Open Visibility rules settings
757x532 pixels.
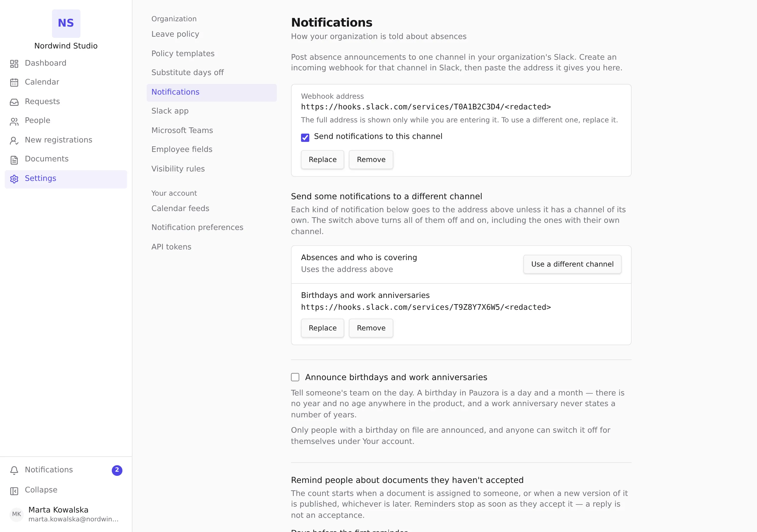[x=211, y=169]
